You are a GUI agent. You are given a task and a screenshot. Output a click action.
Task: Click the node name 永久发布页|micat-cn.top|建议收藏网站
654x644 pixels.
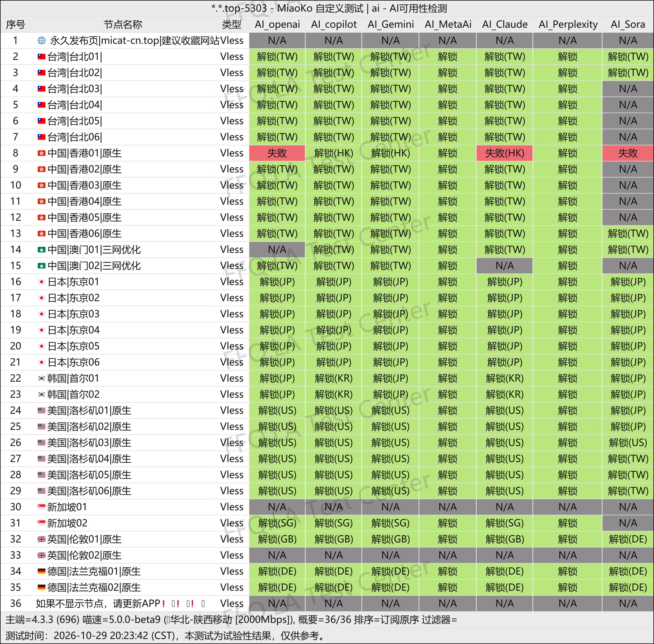click(134, 40)
